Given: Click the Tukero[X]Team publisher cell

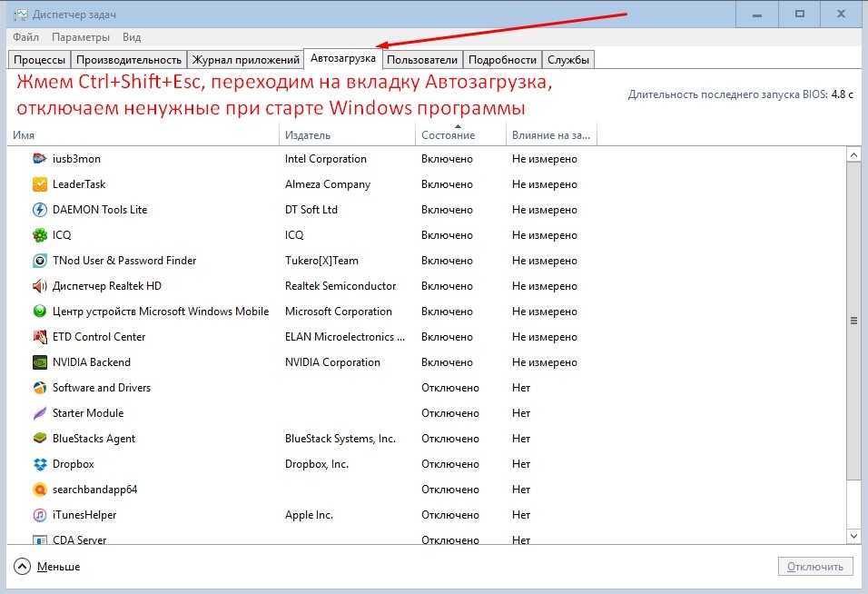Looking at the screenshot, I should point(321,261).
